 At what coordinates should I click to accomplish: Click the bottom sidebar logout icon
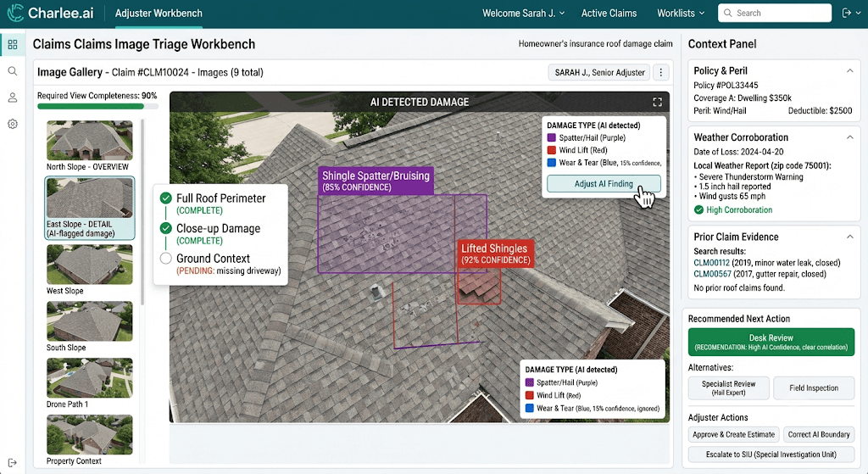(x=13, y=463)
